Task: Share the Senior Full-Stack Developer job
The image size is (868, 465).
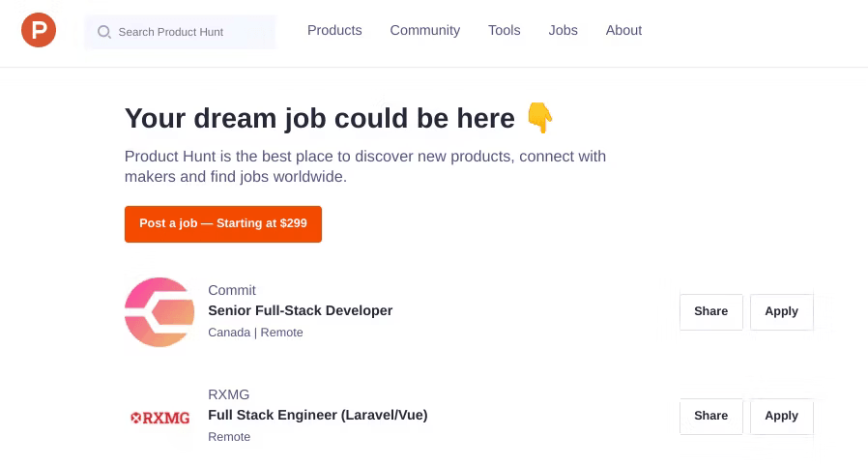Action: pos(710,311)
